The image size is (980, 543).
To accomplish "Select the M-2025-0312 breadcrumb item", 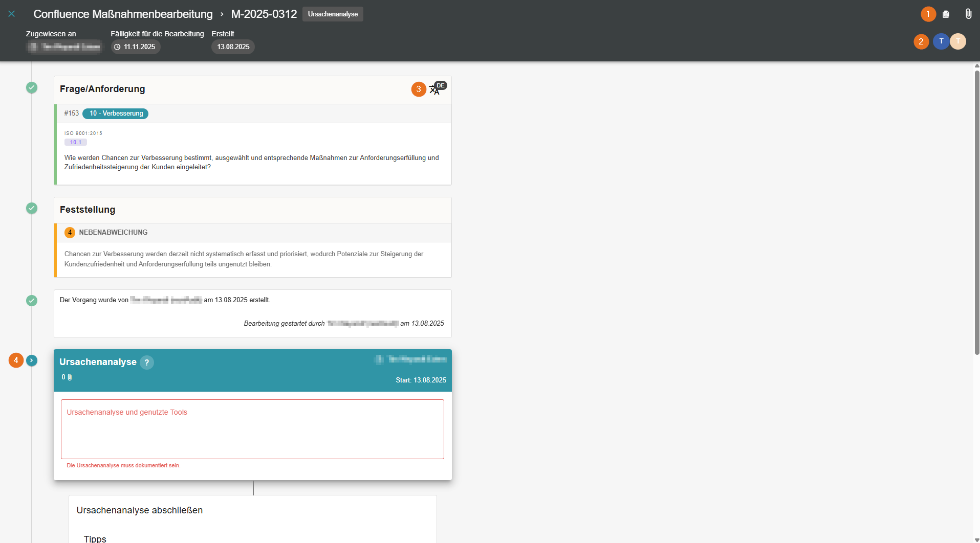I will [x=264, y=14].
